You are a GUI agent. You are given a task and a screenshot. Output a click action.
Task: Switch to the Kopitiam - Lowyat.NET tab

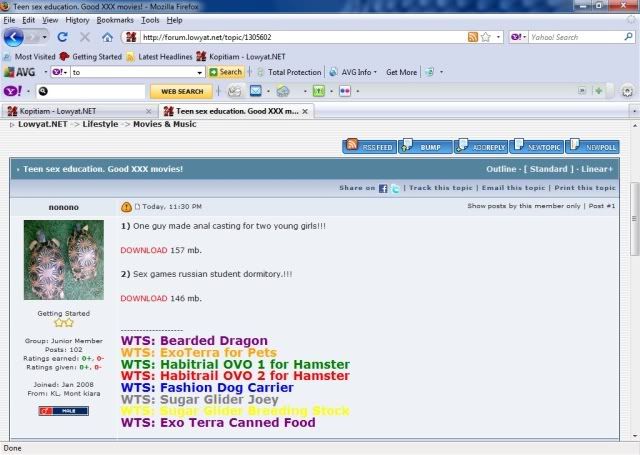[x=76, y=111]
